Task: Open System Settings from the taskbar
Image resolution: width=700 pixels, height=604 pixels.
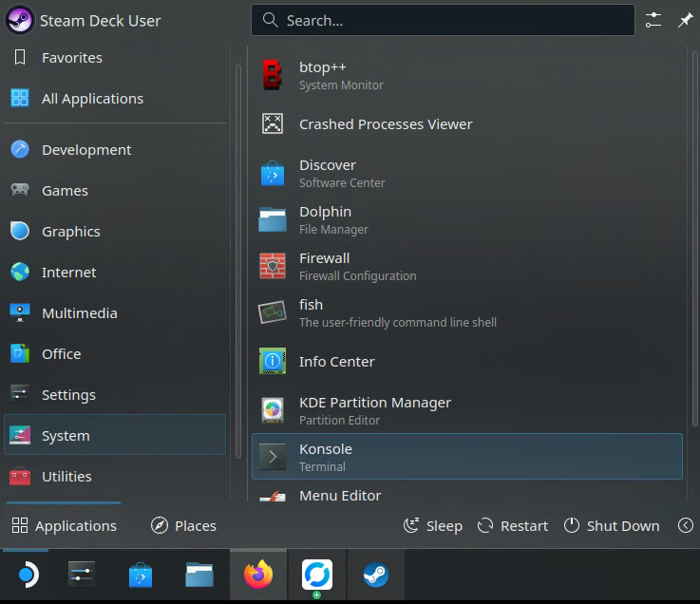Action: 82,575
